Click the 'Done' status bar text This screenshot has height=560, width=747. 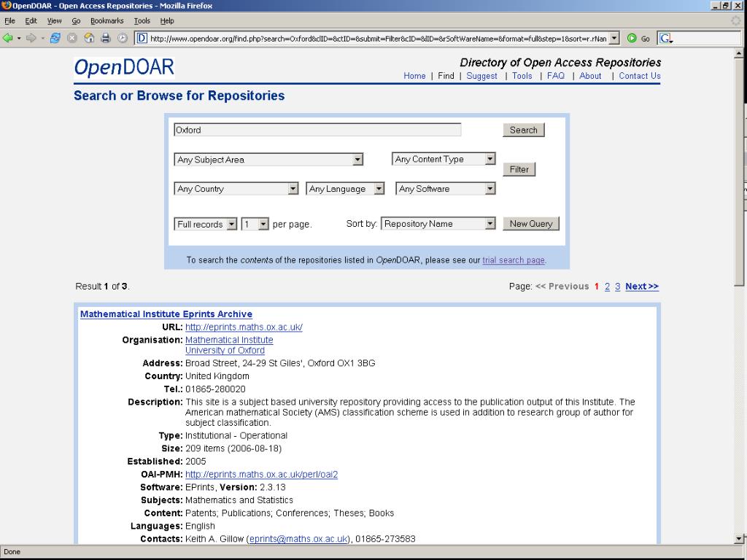click(x=12, y=552)
